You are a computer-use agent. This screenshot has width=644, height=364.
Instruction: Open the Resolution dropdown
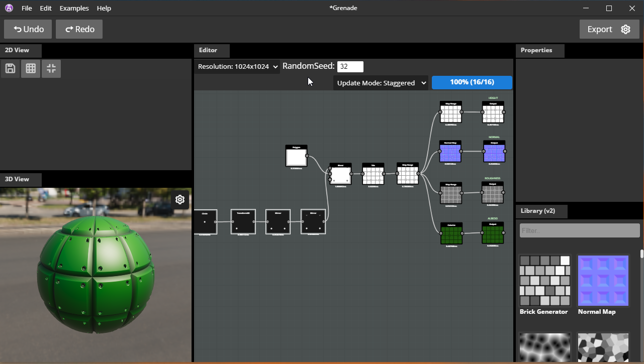pos(237,67)
